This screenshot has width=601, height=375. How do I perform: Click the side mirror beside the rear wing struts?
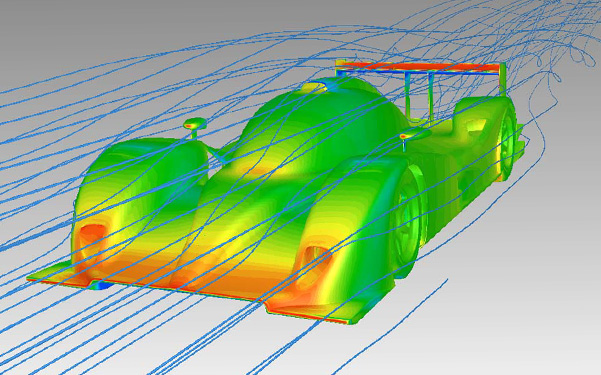tap(415, 134)
